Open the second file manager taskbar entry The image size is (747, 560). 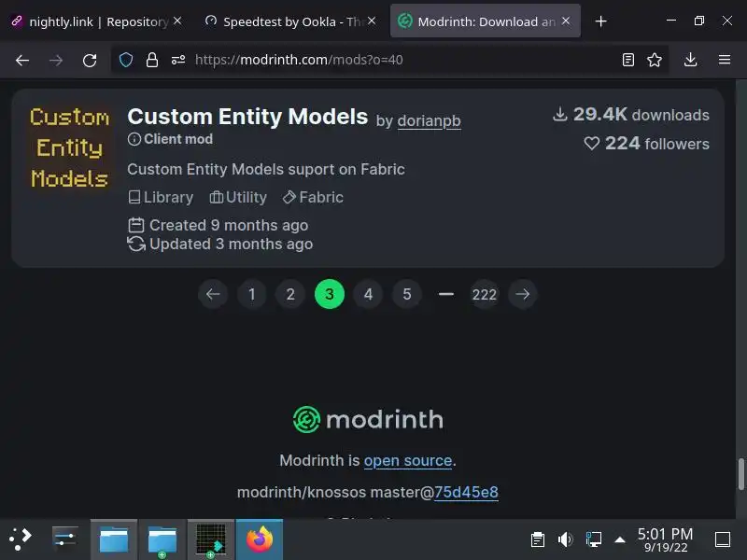(162, 539)
